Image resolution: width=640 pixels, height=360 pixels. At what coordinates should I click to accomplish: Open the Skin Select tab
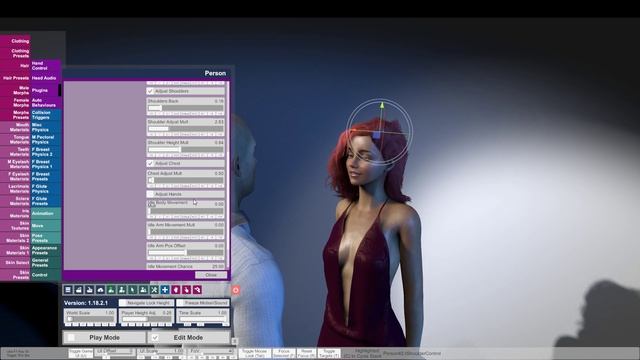(x=15, y=262)
